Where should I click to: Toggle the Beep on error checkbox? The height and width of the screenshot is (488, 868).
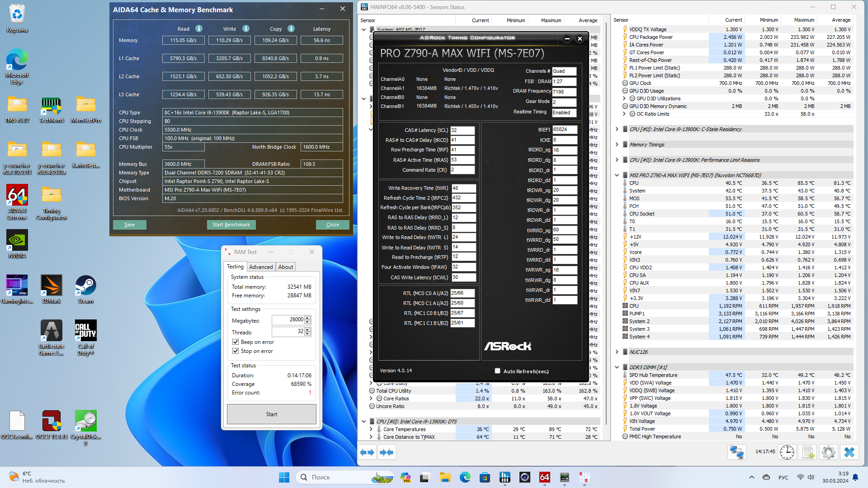pos(236,342)
